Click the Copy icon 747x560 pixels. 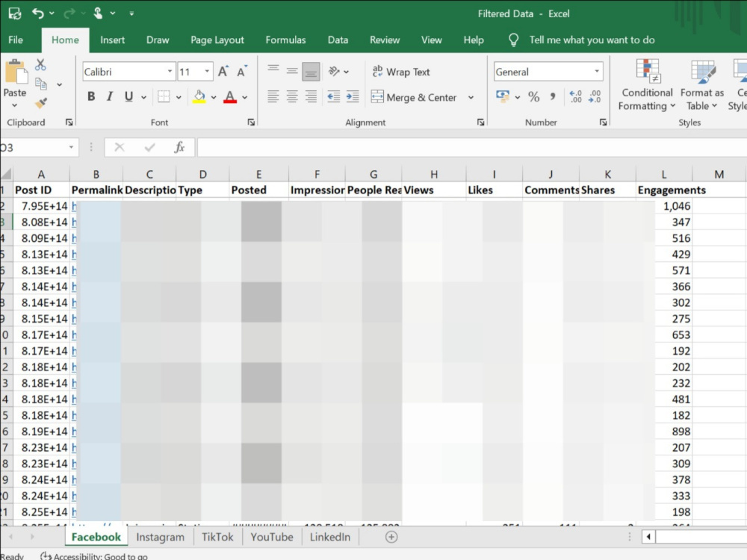coord(41,84)
